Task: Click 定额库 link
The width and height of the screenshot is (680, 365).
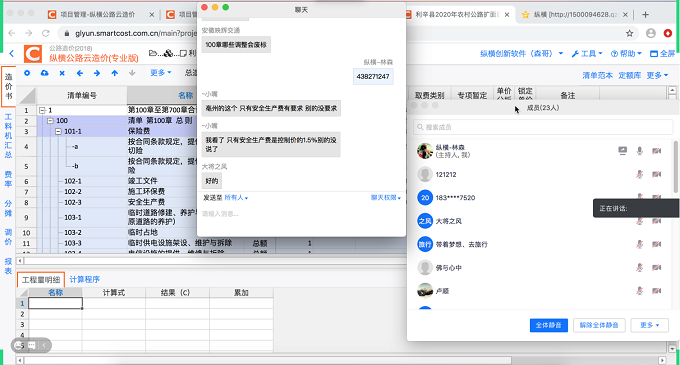Action: [629, 75]
